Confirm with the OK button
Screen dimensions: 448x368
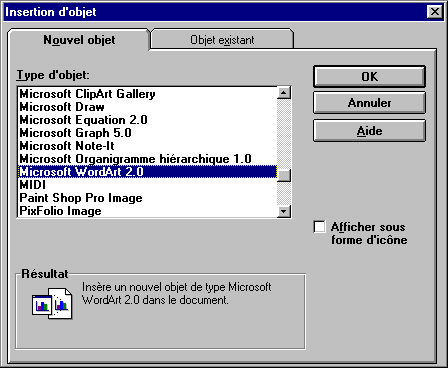pos(369,77)
